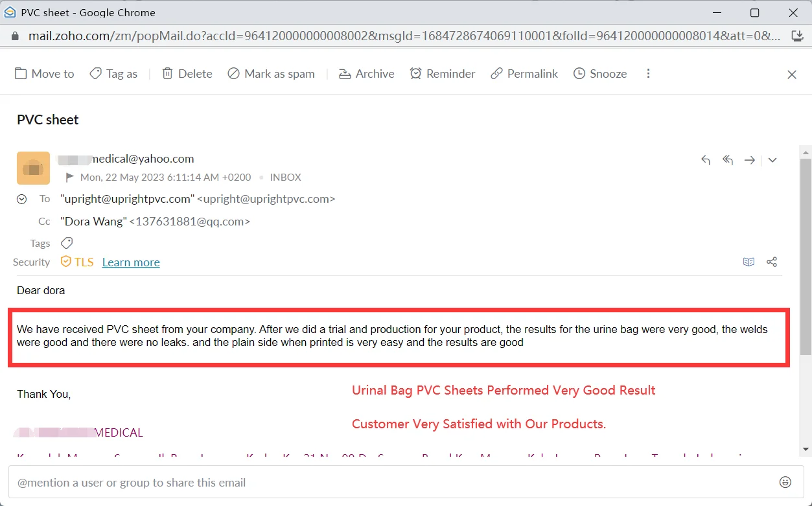Click the Mon, 22 May 2023 timestamp
This screenshot has height=506, width=812.
click(165, 177)
